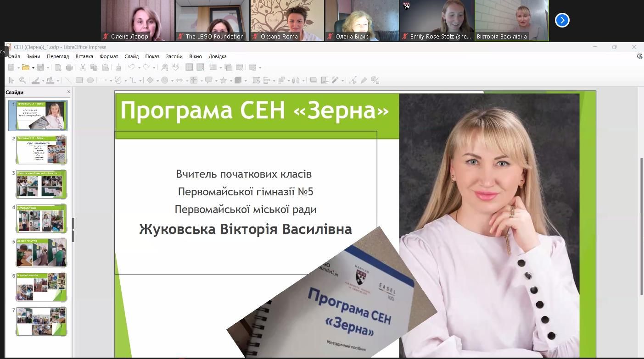Click the Duplicate Slide icon
This screenshot has width=644, height=359.
click(228, 67)
